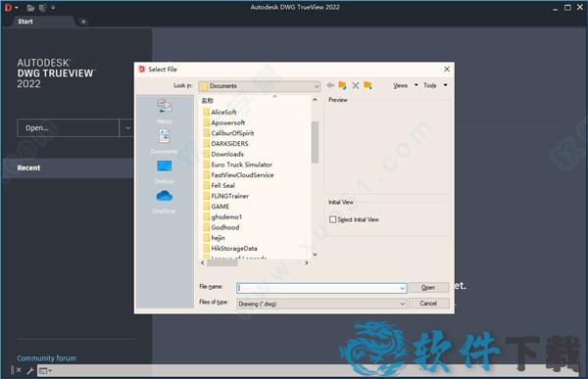This screenshot has height=379, width=588.
Task: Click the DWG Convert icon in quick access toolbar
Action: coord(43,8)
